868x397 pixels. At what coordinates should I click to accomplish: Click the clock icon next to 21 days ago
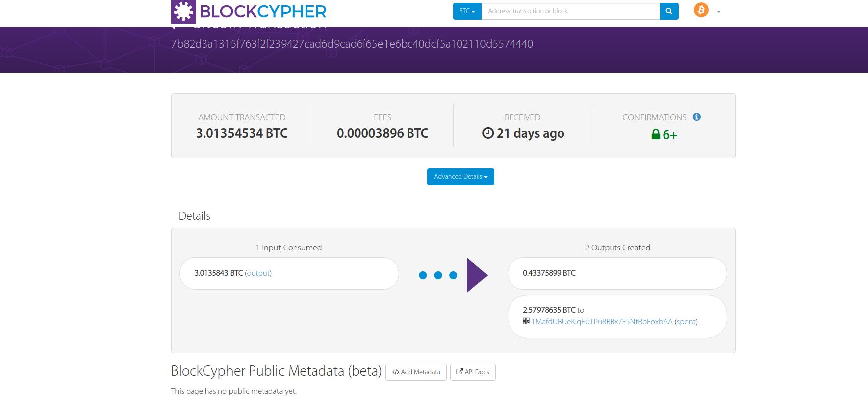[488, 133]
